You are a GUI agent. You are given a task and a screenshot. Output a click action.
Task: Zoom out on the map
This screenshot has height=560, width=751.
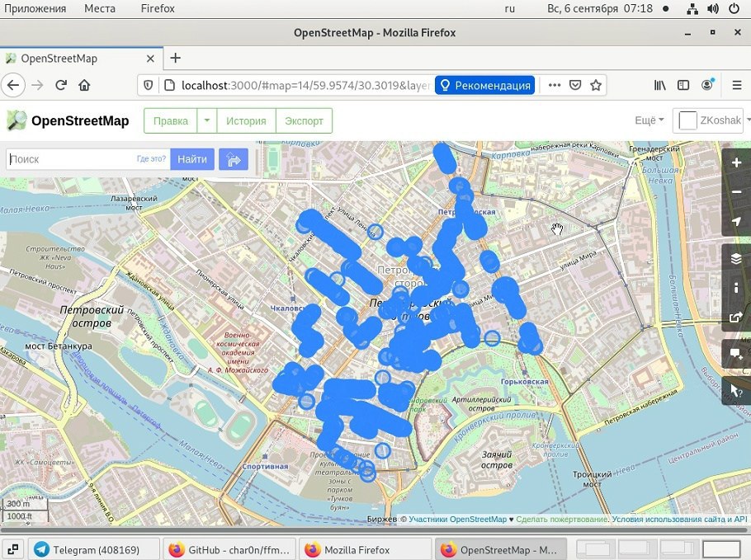[736, 192]
